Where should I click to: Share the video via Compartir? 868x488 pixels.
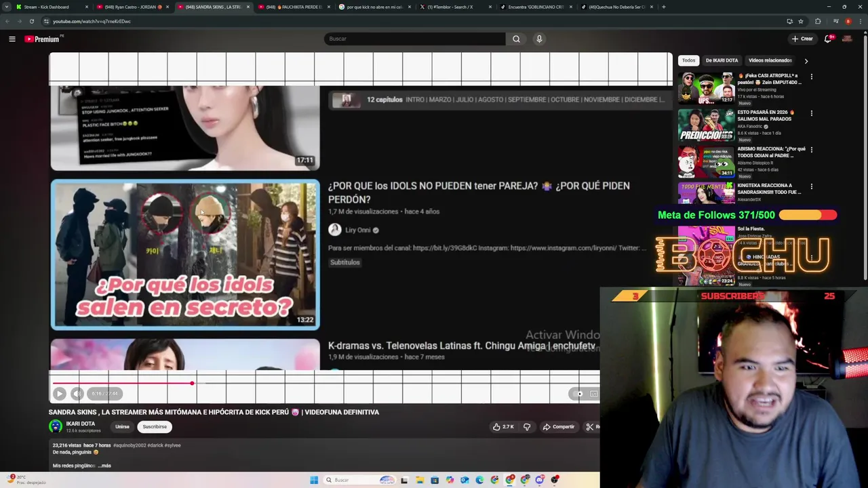[559, 427]
